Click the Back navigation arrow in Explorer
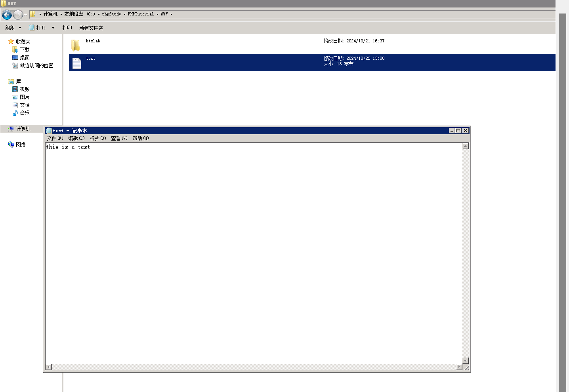569x392 pixels. tap(7, 15)
